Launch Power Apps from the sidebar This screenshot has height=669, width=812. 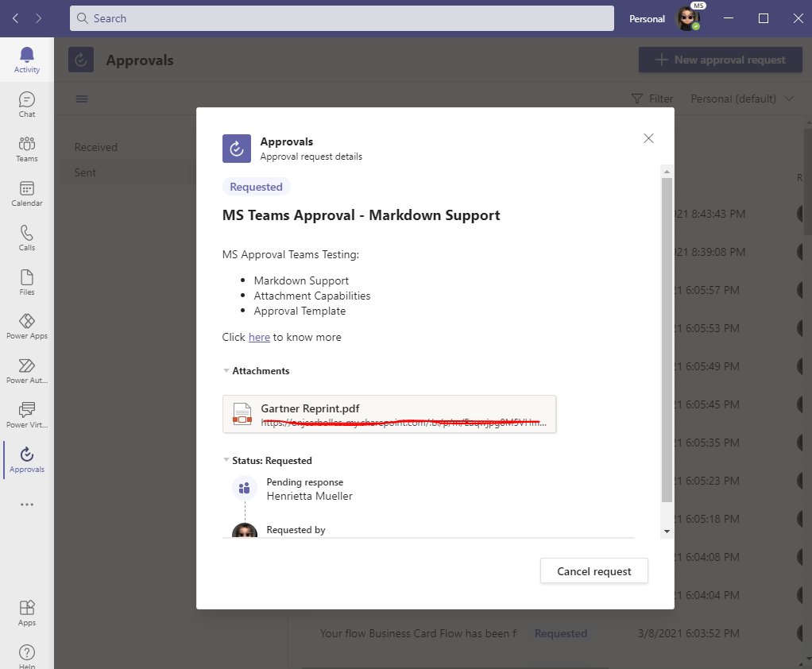click(x=27, y=327)
